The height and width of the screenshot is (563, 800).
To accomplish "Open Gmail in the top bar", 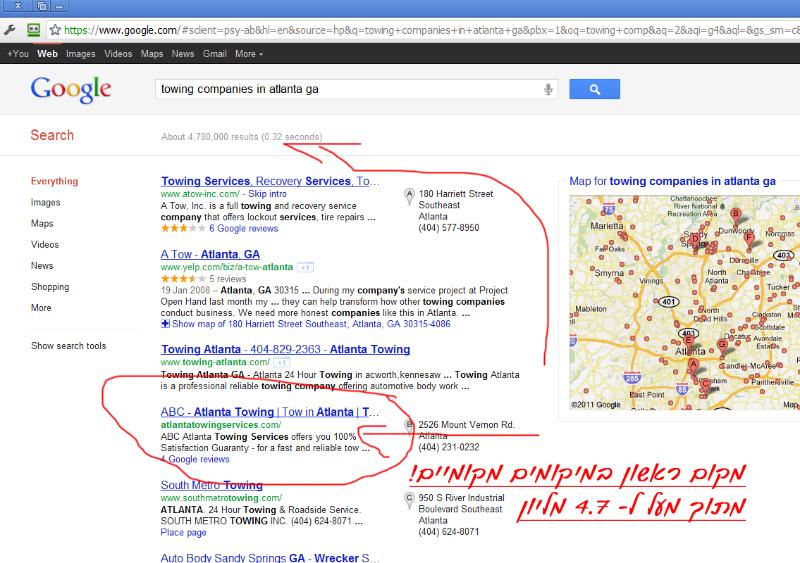I will point(214,54).
